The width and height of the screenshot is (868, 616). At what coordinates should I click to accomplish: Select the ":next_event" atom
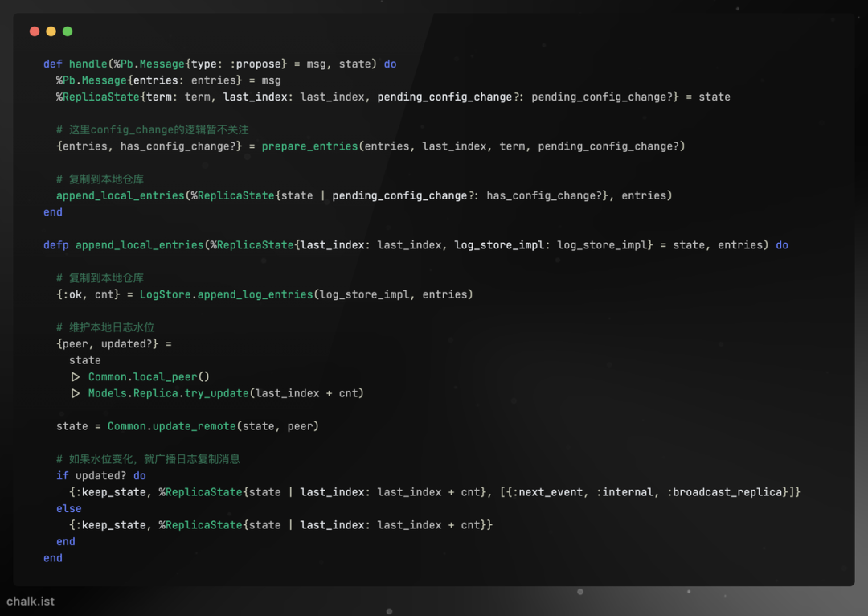[x=547, y=492]
